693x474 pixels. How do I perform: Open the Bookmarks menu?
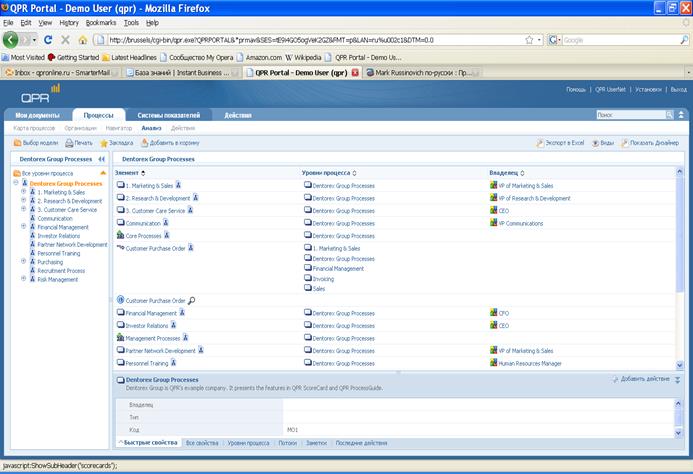101,23
